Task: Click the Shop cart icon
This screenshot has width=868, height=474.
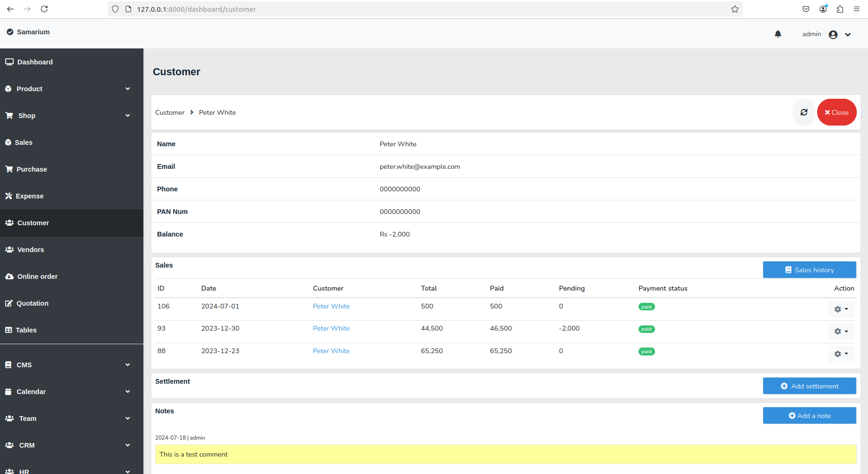Action: click(x=9, y=116)
